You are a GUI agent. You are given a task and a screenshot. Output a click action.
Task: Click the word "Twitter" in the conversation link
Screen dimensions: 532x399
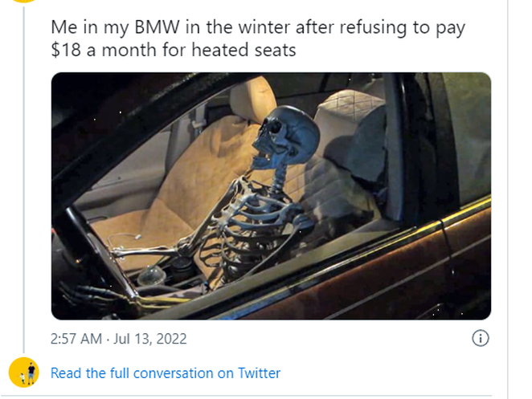coord(259,373)
